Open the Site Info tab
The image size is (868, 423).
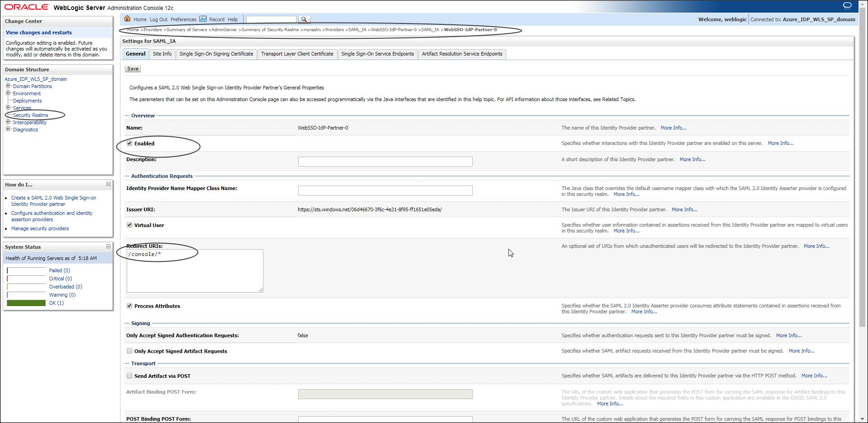(x=162, y=54)
